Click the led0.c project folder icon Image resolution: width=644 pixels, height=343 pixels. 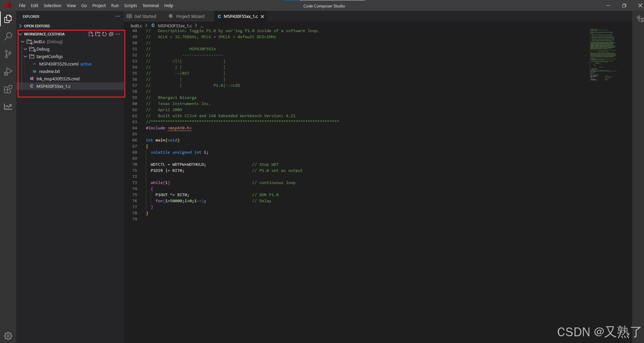pos(30,42)
